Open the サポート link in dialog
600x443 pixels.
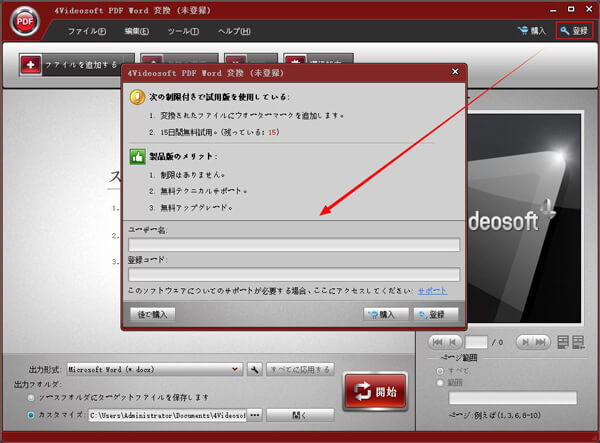[x=432, y=291]
